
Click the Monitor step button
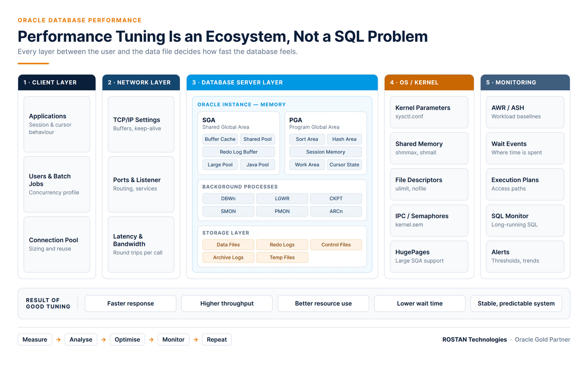pyautogui.click(x=173, y=340)
